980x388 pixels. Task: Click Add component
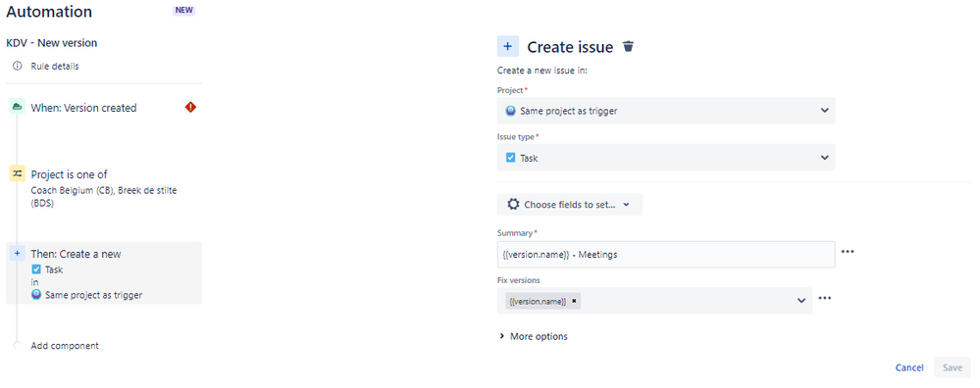65,346
